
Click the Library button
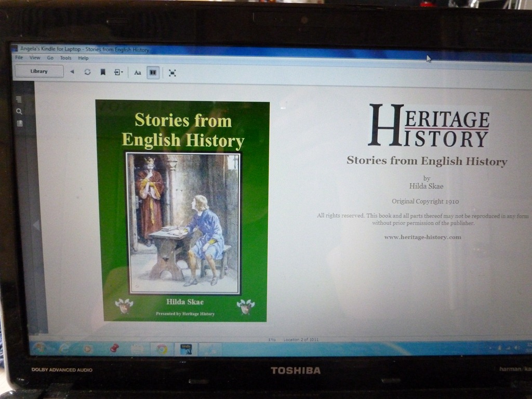pyautogui.click(x=39, y=71)
